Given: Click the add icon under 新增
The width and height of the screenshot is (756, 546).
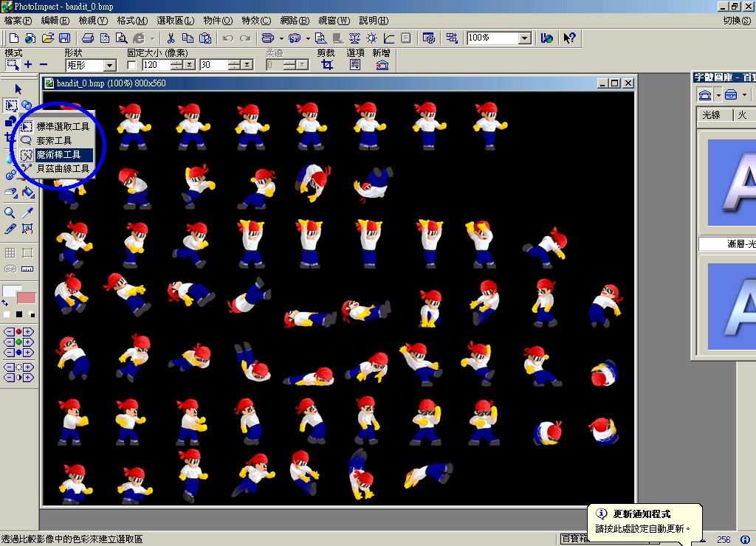Looking at the screenshot, I should (x=382, y=65).
